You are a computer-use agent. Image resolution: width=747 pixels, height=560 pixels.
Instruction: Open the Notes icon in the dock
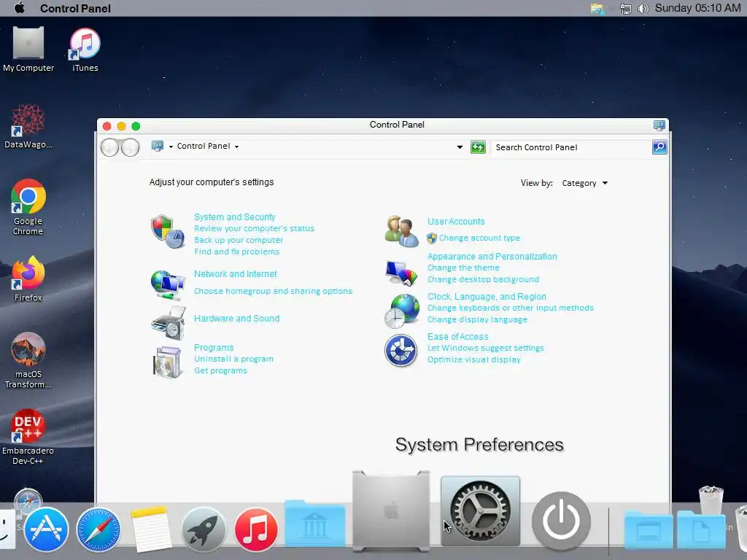pyautogui.click(x=150, y=529)
